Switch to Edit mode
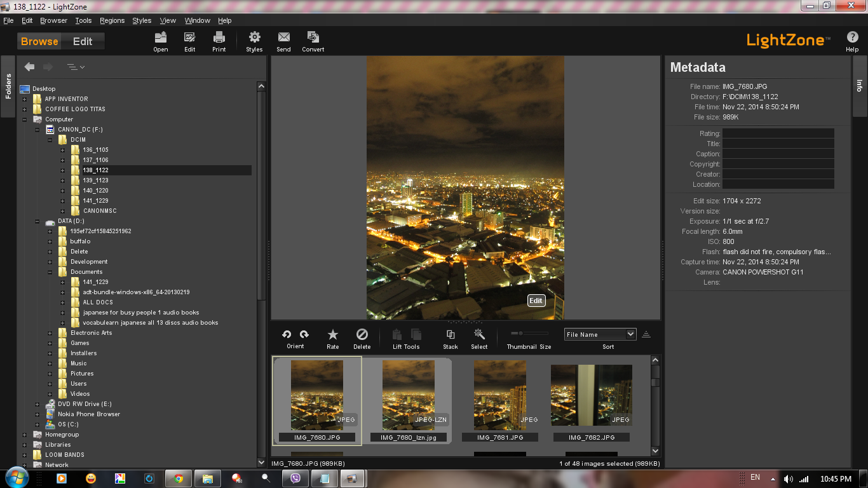Viewport: 868px width, 488px height. click(83, 41)
